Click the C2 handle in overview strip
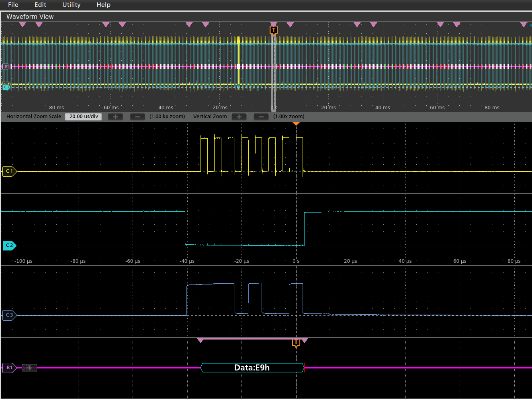Screen dimensions: 532x399 (6, 87)
